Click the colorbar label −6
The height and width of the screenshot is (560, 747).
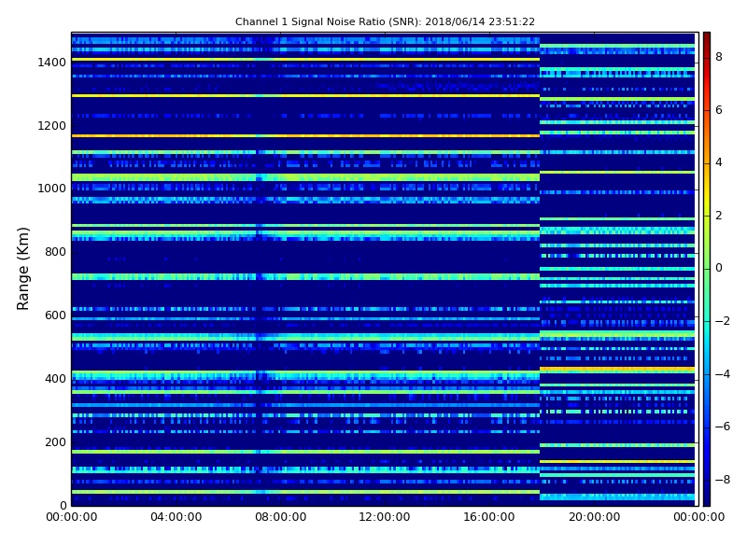coord(723,427)
